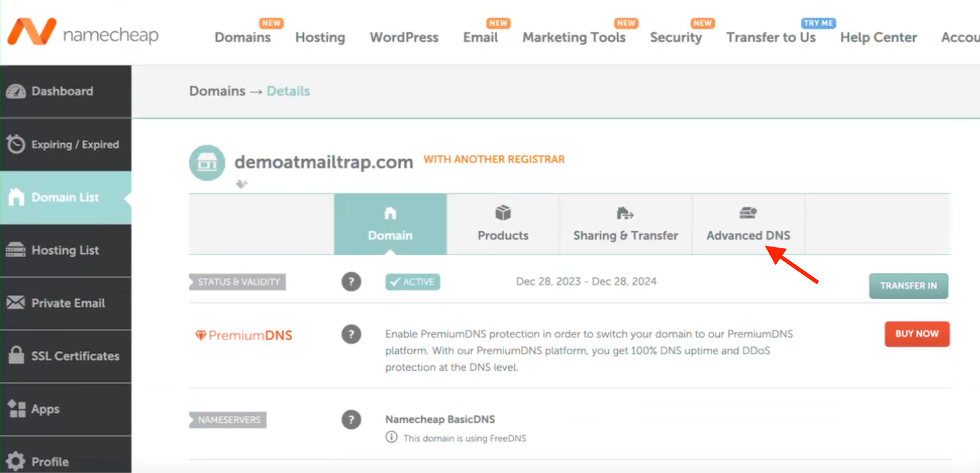
Task: Open help for Nameservers
Action: point(351,419)
